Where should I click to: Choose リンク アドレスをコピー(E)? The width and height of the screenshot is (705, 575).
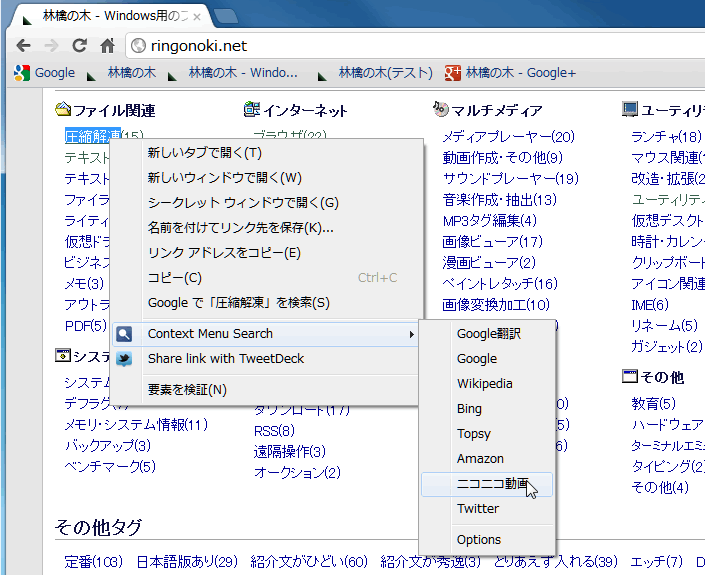pos(266,253)
